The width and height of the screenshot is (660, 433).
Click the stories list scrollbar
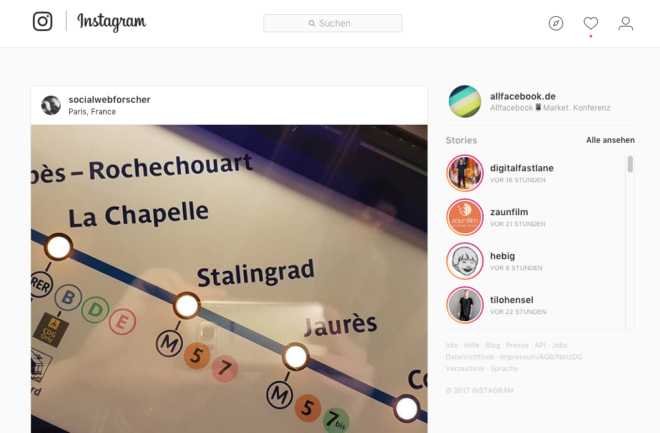click(x=630, y=164)
